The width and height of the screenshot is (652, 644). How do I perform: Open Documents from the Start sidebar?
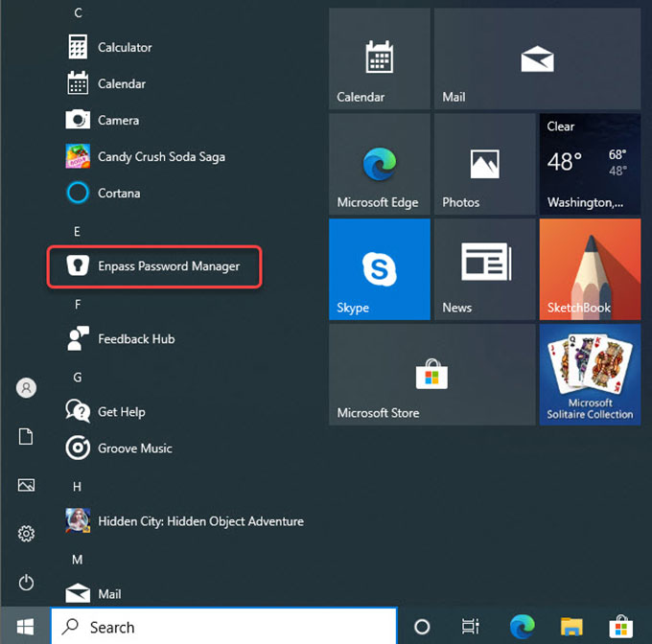26,437
